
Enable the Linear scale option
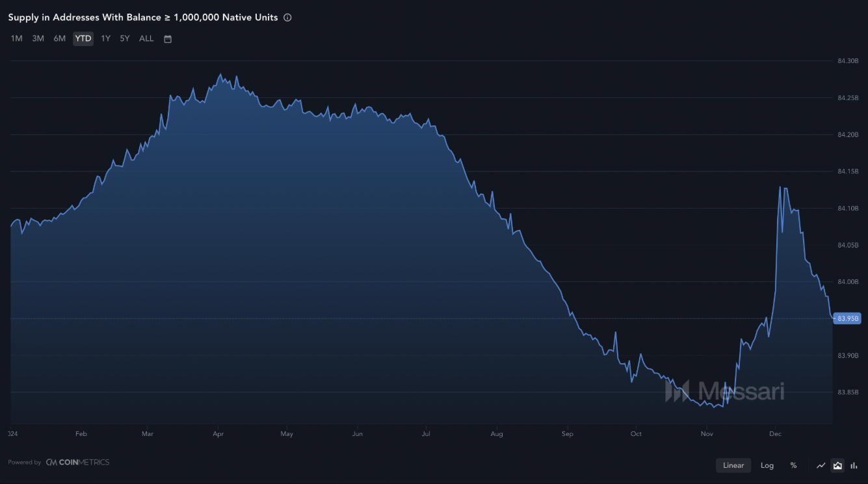[x=733, y=465]
